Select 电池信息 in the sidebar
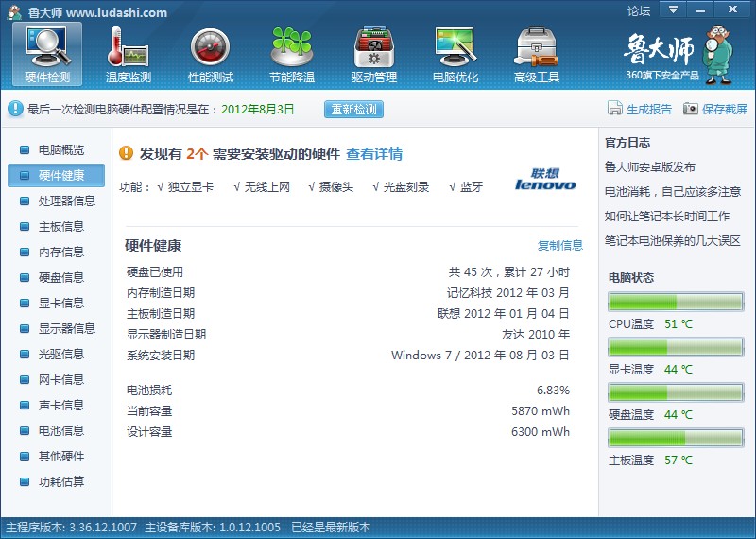The image size is (756, 539). click(x=57, y=430)
